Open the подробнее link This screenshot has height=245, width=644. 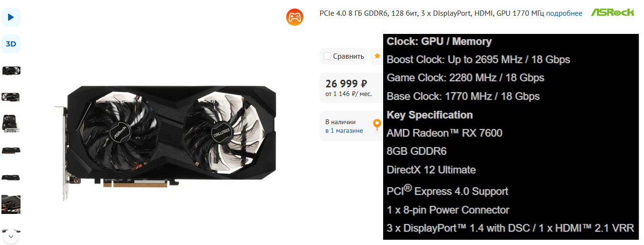[x=564, y=13]
